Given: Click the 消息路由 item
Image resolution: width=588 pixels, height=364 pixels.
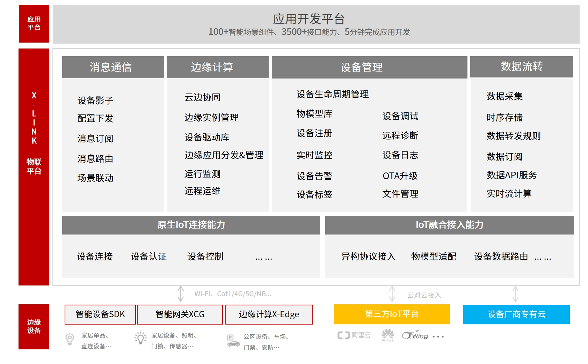Looking at the screenshot, I should [95, 159].
